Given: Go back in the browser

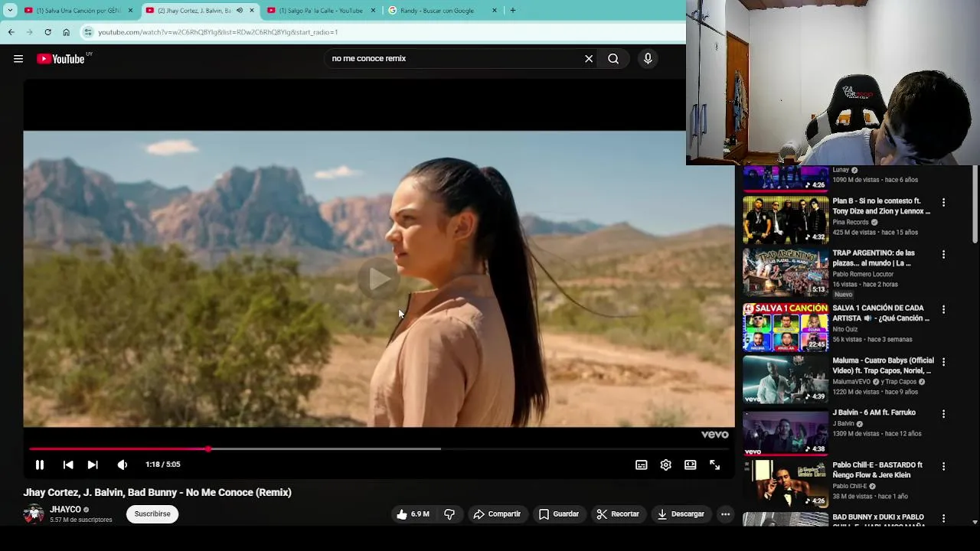Looking at the screenshot, I should coord(11,32).
